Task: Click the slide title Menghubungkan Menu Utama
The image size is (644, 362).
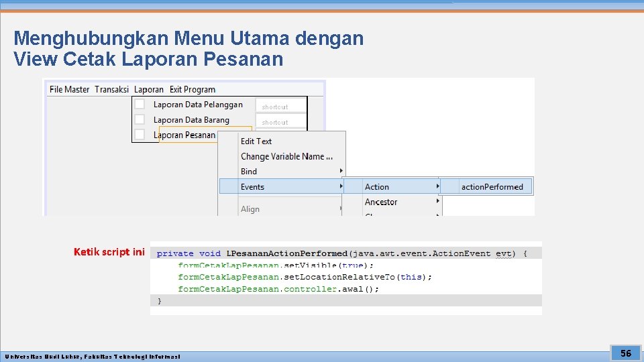Action: pyautogui.click(x=189, y=48)
